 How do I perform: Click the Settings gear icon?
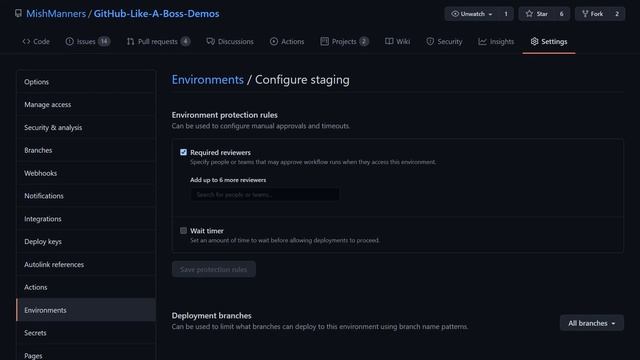tap(534, 42)
